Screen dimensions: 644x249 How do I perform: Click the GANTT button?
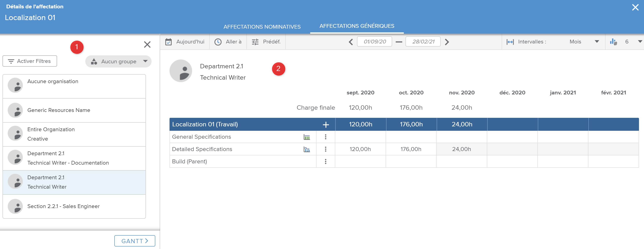(x=134, y=241)
